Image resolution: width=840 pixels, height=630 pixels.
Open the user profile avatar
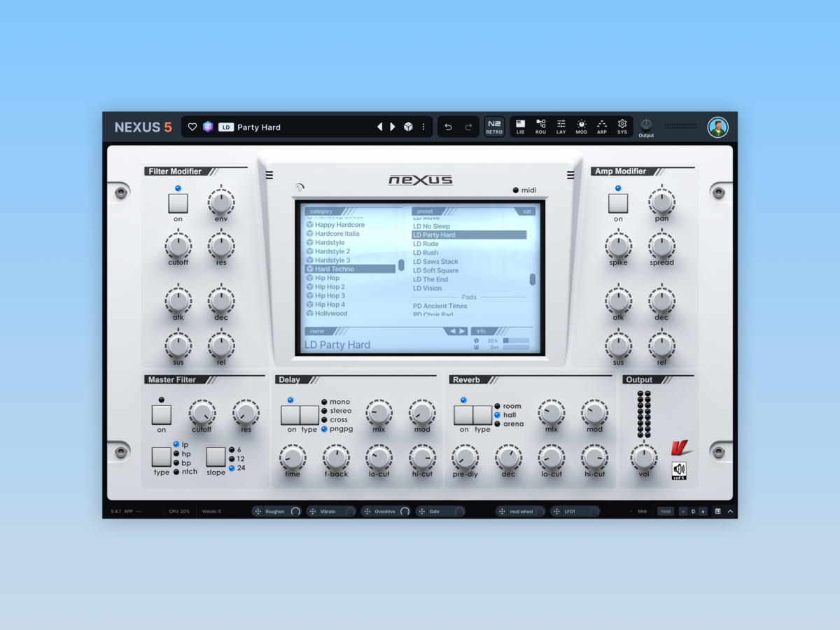(x=717, y=127)
